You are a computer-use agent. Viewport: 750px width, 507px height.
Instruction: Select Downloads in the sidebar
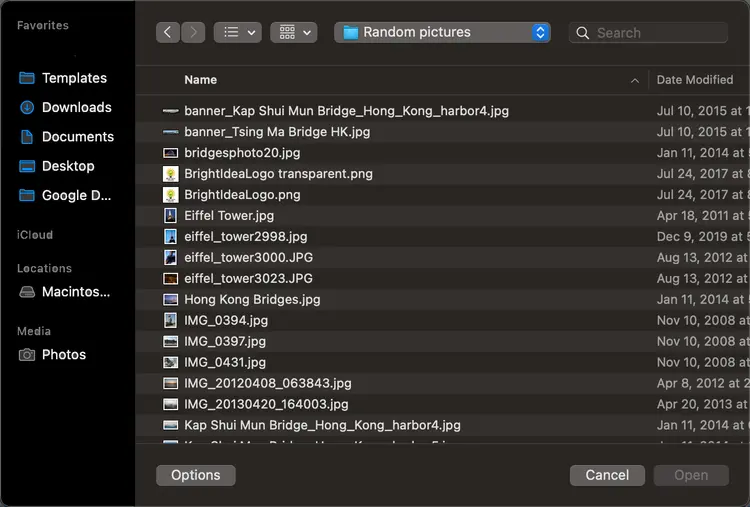point(76,107)
